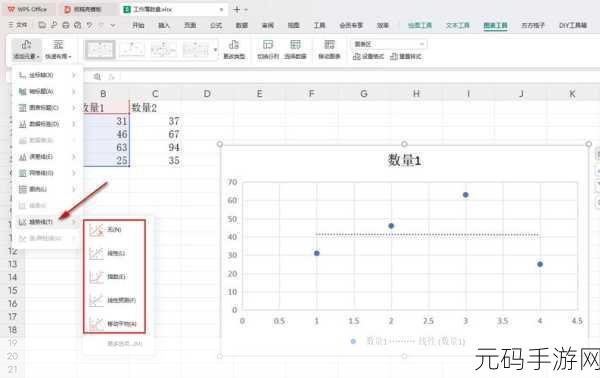
Task: Select row header 15
Action: tap(13, 290)
